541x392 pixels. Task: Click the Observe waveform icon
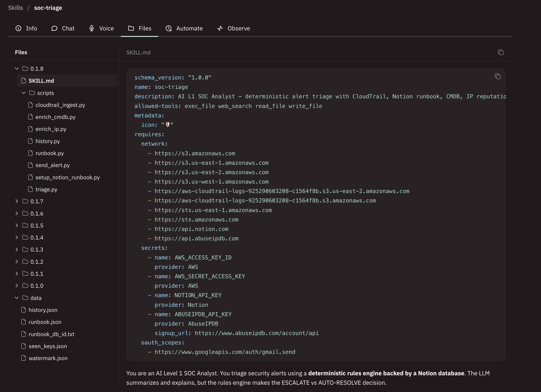coord(220,28)
